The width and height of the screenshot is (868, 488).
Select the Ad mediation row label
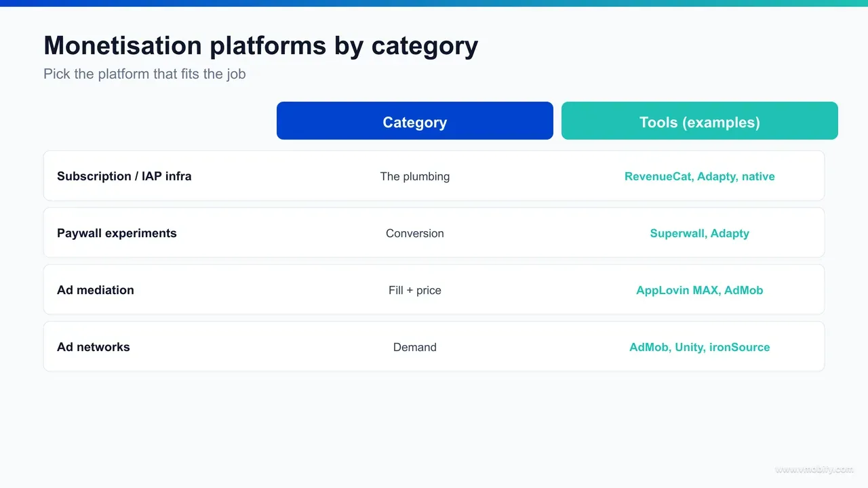96,290
